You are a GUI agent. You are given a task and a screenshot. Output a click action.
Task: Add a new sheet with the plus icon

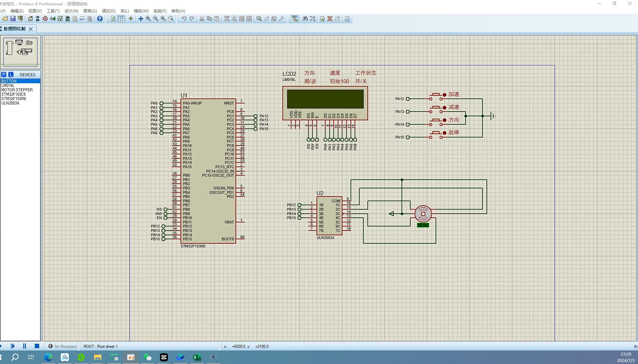click(323, 19)
